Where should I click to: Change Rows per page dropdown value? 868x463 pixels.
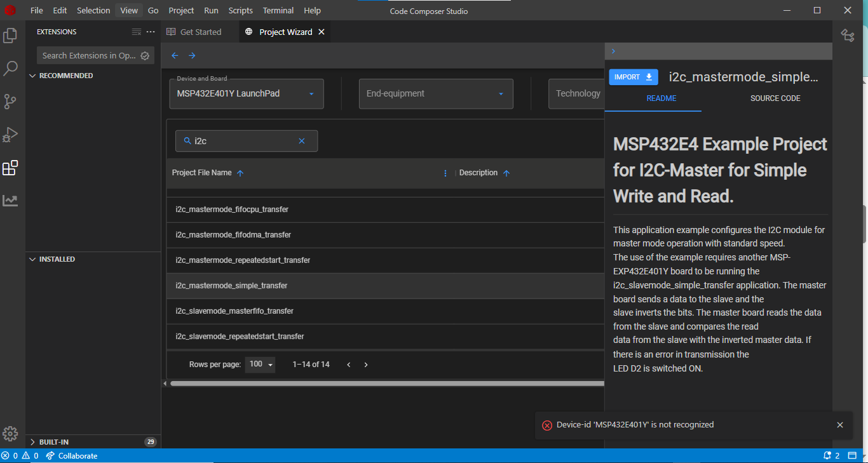[260, 365]
